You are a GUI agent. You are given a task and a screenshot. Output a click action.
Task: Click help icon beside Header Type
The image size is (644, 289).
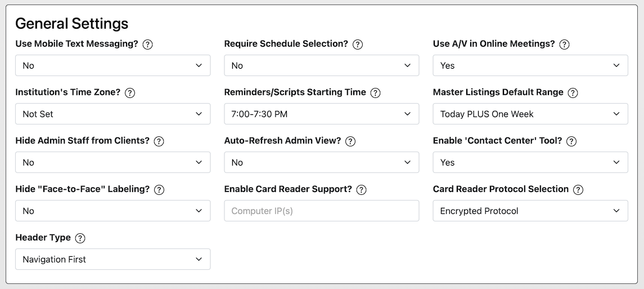(80, 238)
